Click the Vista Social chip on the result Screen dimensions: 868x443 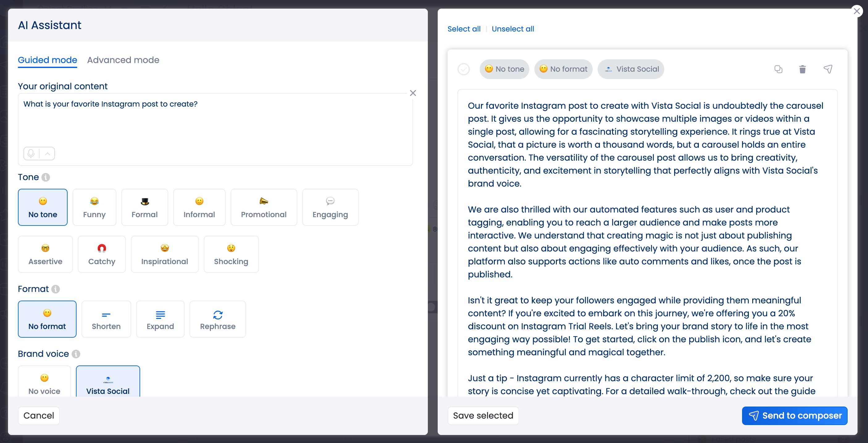[630, 69]
